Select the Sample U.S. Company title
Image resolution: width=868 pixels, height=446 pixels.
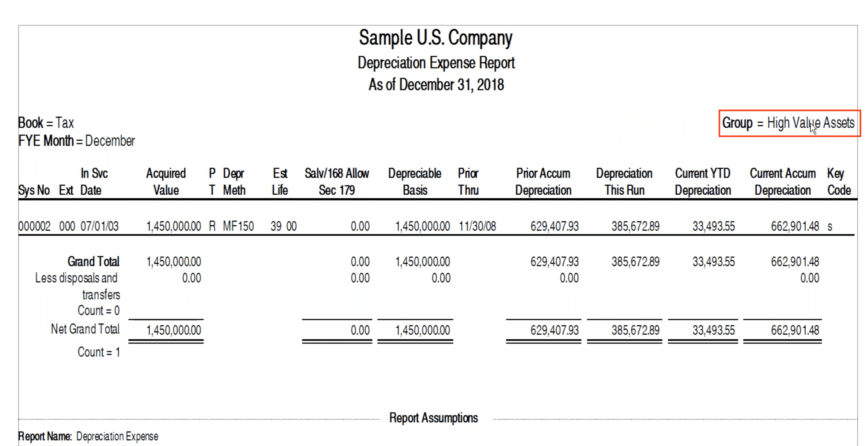click(436, 38)
